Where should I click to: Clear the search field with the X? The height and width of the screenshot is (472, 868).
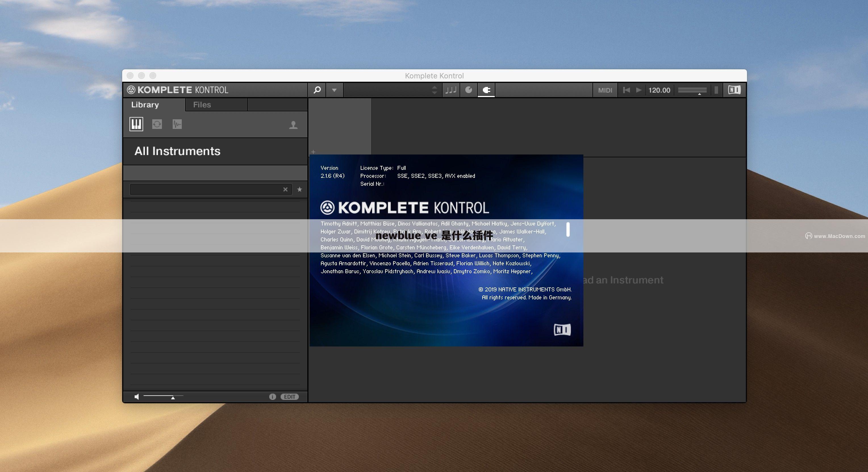285,189
